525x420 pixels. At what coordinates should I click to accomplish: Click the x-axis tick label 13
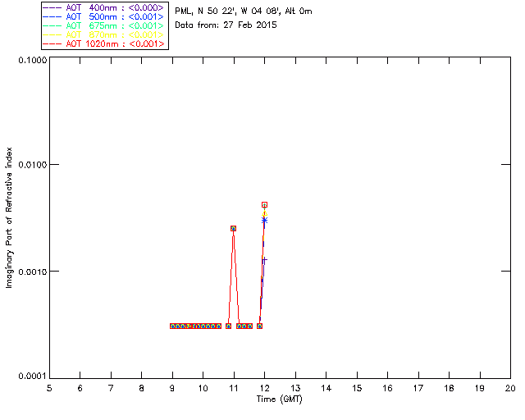click(295, 389)
